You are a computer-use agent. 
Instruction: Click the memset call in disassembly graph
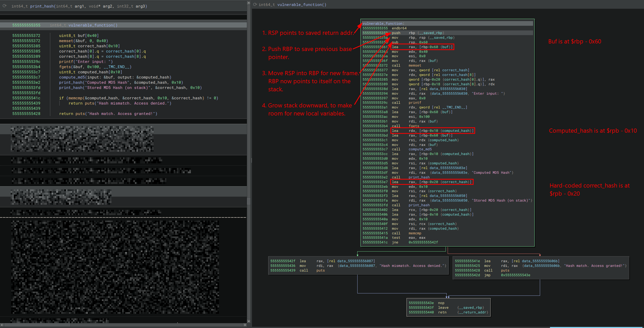coord(415,66)
